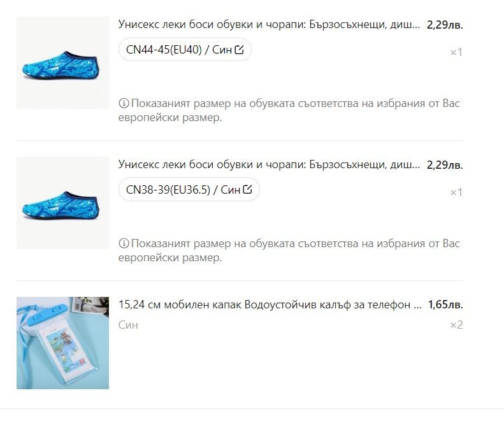
Task: Click Син color label under phone case
Action: (128, 325)
